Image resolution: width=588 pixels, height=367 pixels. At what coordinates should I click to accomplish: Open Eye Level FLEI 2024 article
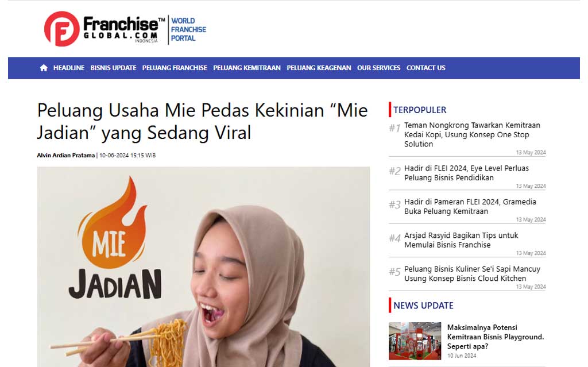coord(466,173)
